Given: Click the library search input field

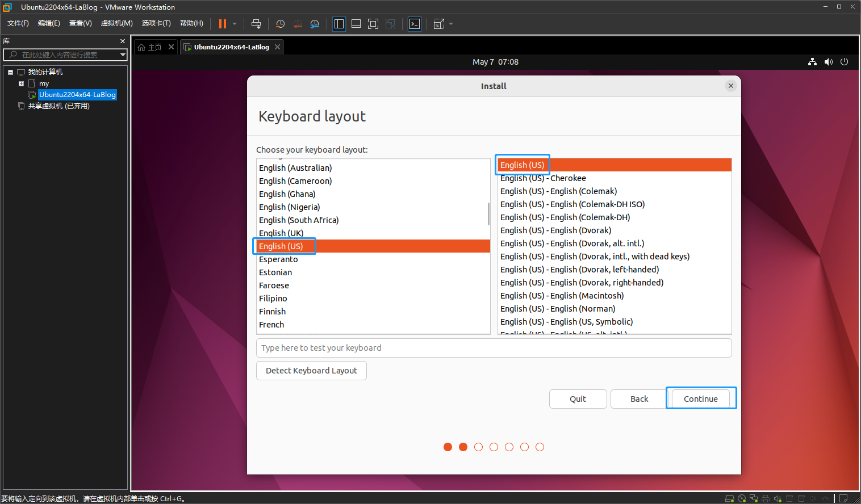Looking at the screenshot, I should tap(61, 54).
